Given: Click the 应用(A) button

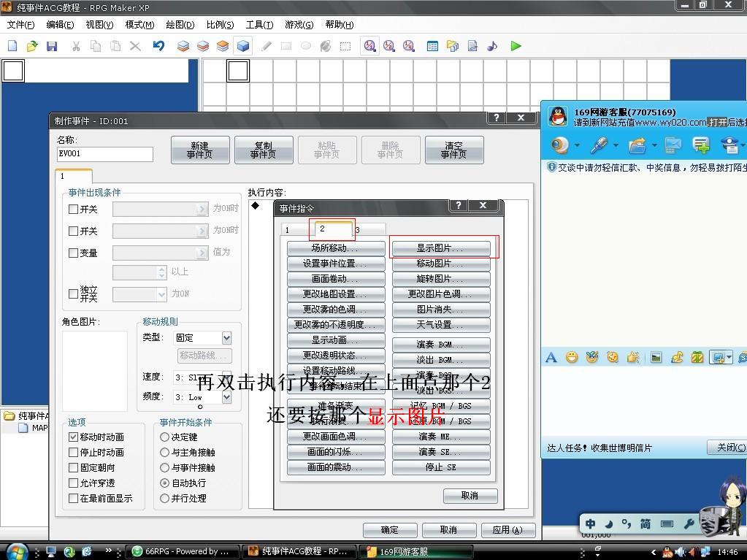Looking at the screenshot, I should click(x=507, y=530).
